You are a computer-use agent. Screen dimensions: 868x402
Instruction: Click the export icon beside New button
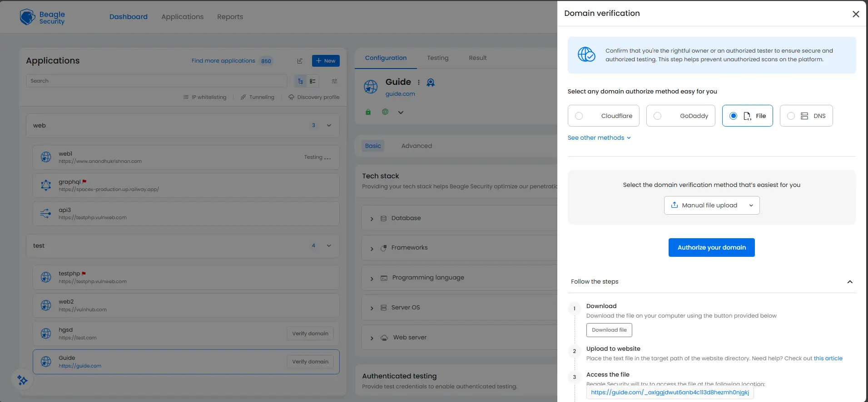point(300,61)
